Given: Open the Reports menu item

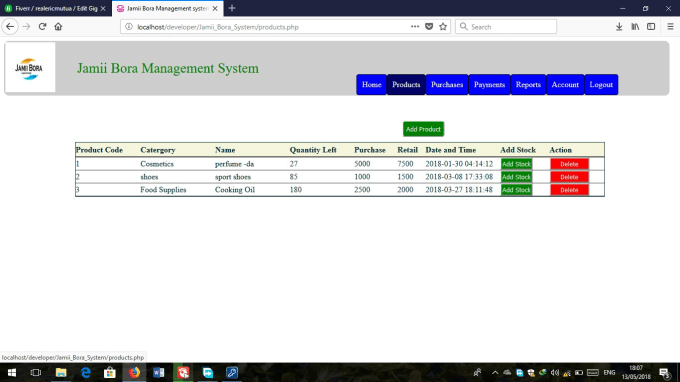Looking at the screenshot, I should (528, 85).
